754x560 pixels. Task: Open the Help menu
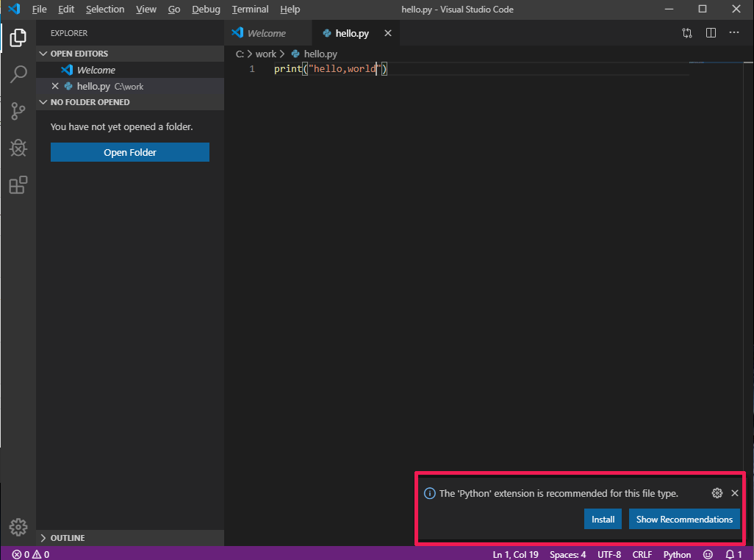290,9
